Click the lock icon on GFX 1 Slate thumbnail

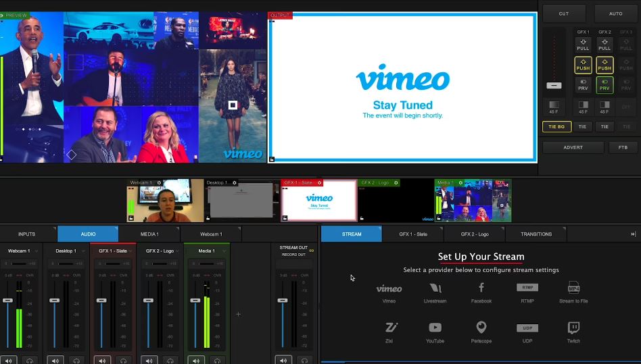click(x=285, y=218)
